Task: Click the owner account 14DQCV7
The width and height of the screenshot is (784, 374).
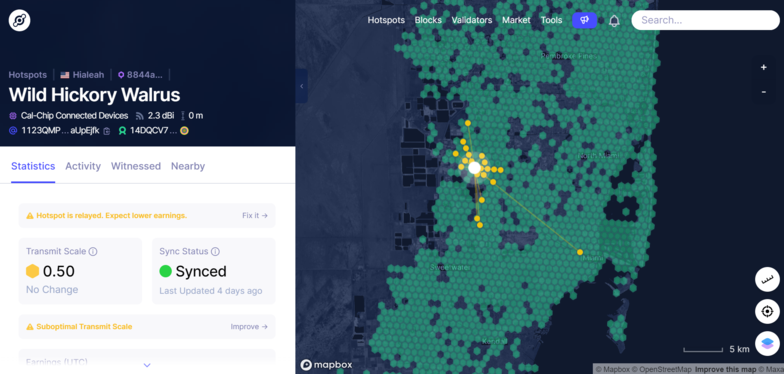Action: tap(153, 131)
